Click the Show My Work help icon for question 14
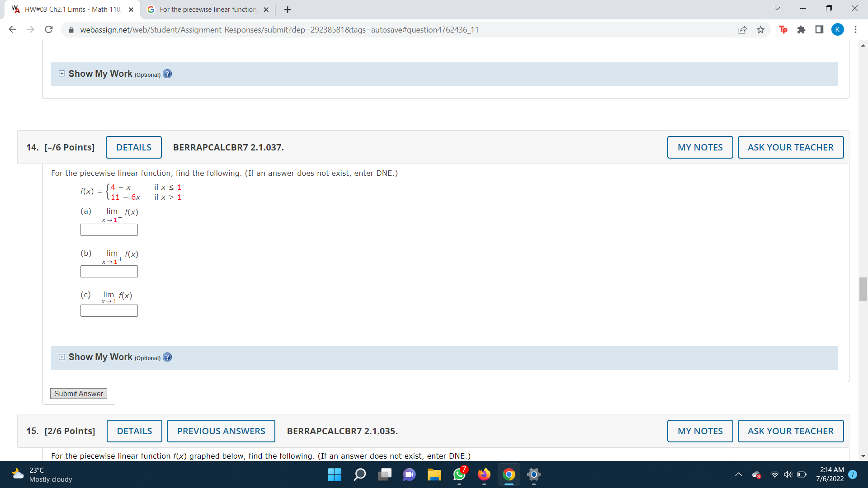Screen dimensions: 868x488 click(x=167, y=357)
